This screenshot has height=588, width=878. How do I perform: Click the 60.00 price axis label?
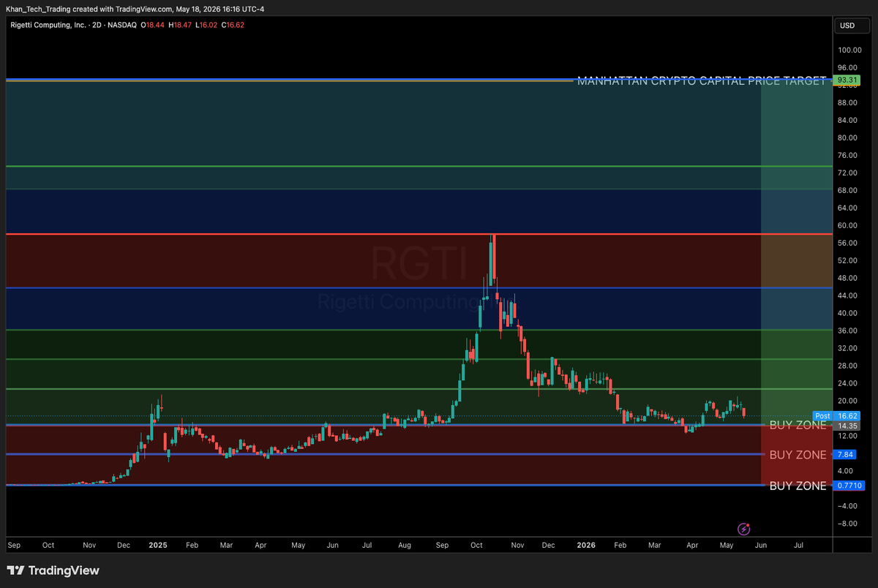point(847,225)
